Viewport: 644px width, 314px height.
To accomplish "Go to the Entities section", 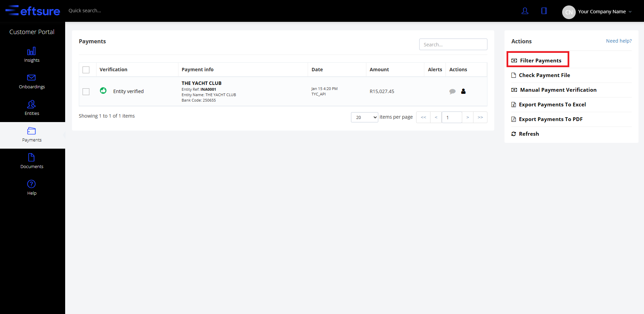I will (32, 108).
